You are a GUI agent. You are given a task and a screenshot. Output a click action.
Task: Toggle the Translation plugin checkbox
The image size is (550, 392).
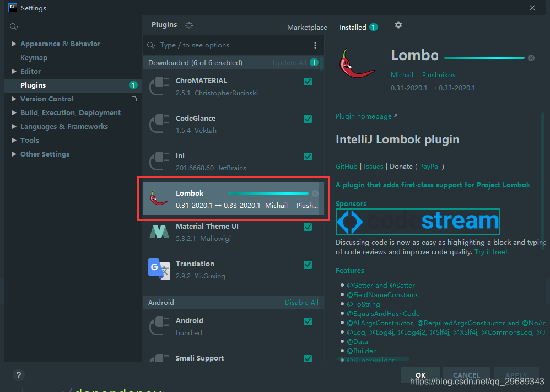coord(308,265)
